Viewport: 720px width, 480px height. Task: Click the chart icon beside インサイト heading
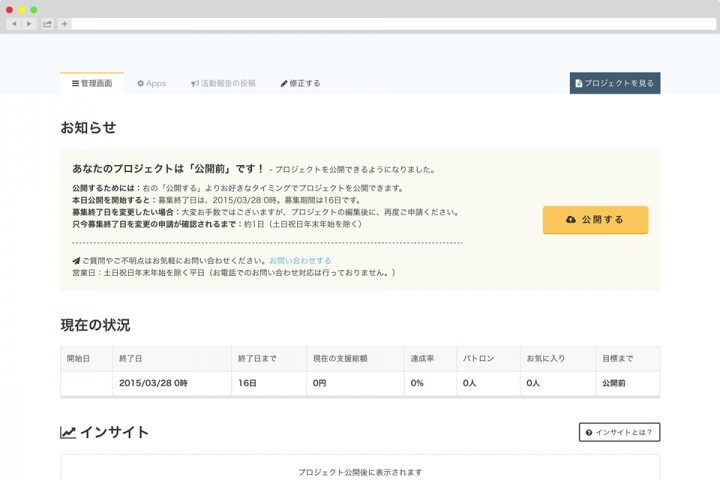(x=68, y=432)
